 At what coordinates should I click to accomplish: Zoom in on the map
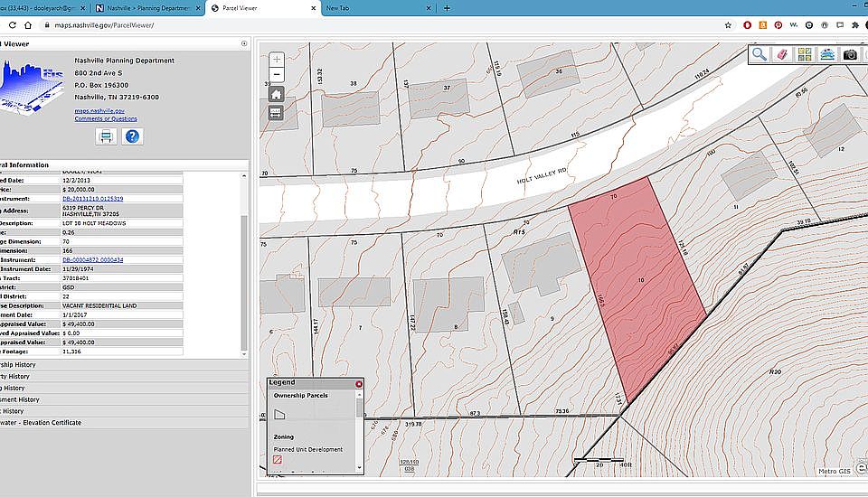(x=277, y=60)
